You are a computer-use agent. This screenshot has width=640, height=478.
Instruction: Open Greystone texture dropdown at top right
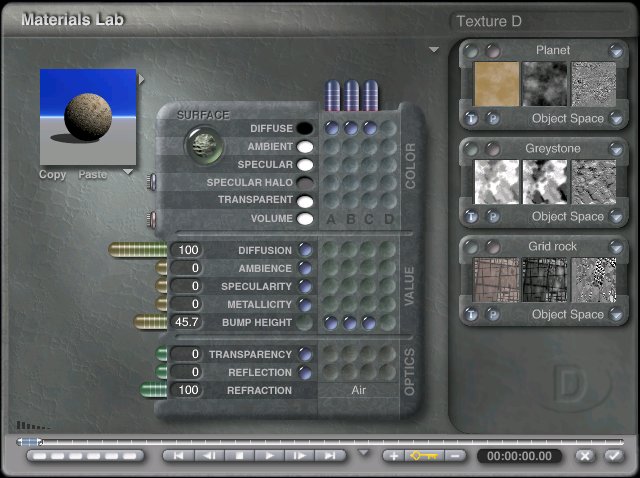coord(616,149)
